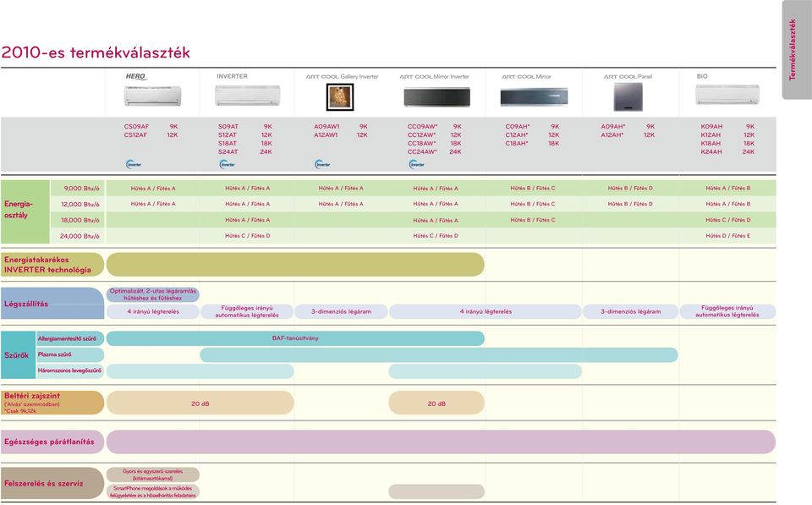This screenshot has width=812, height=505.
Task: Select model S24AT
Action: point(228,151)
